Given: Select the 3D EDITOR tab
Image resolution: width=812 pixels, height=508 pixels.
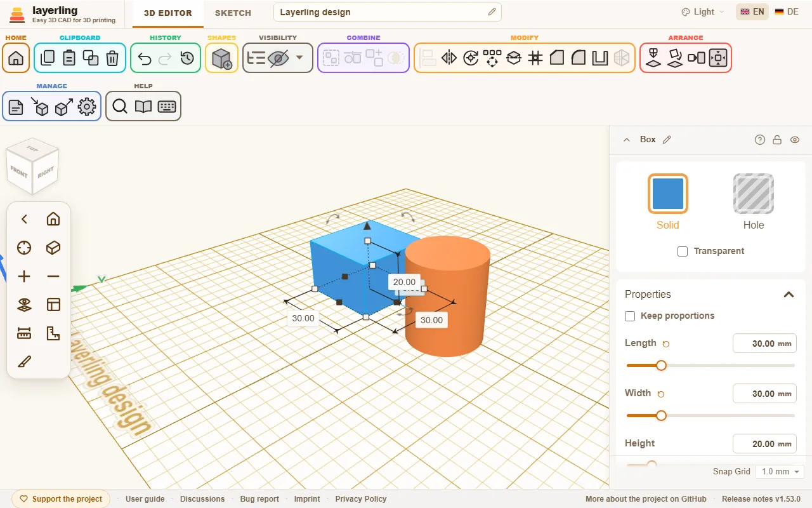Looking at the screenshot, I should [x=168, y=13].
